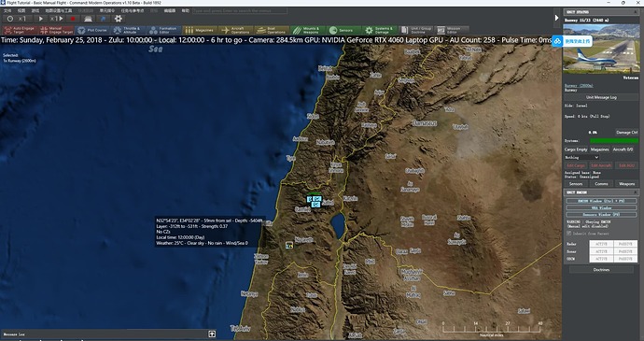Open the Mission Editor
The width and height of the screenshot is (644, 341).
[451, 31]
